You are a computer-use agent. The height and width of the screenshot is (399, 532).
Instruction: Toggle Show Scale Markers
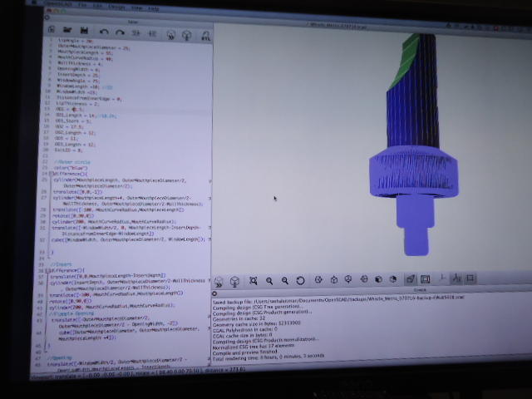point(456,278)
